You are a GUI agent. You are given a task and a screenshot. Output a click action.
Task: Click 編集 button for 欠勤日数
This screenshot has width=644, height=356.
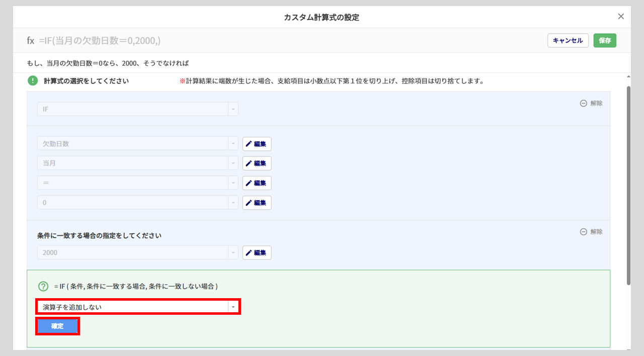click(257, 144)
